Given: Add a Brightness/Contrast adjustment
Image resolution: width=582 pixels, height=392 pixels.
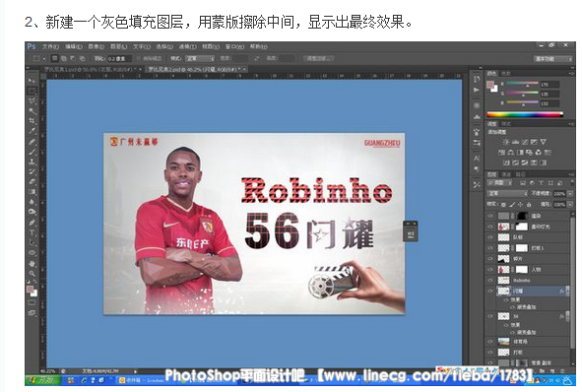Looking at the screenshot, I should [x=506, y=142].
